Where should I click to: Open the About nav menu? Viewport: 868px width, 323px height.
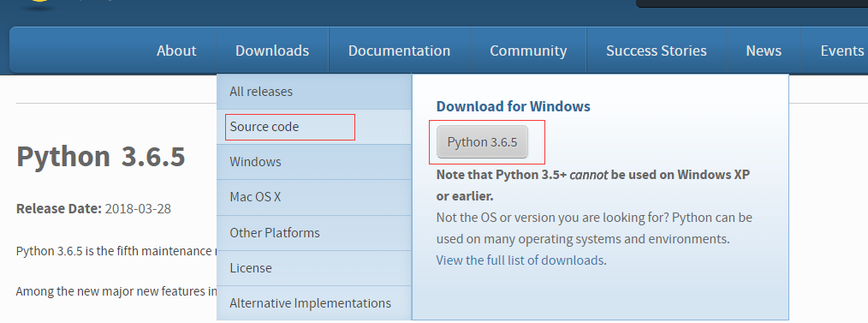[176, 51]
